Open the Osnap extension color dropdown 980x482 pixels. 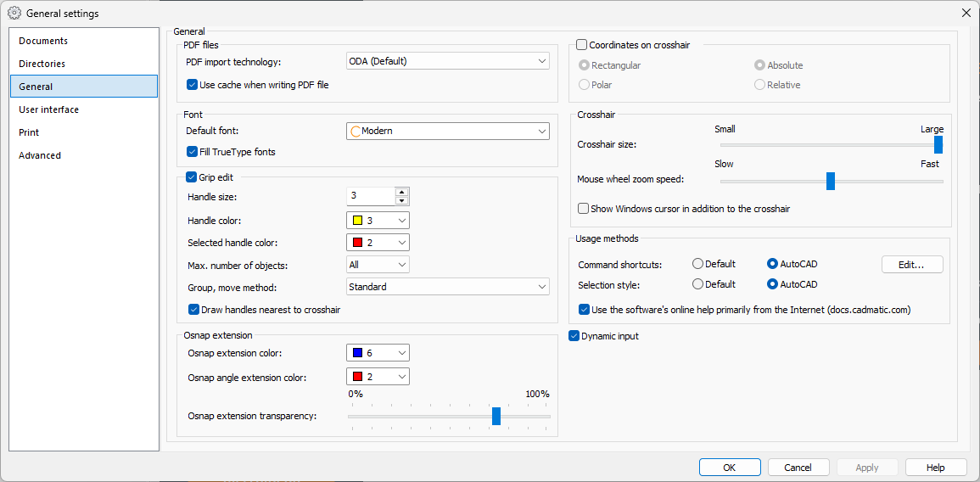tap(378, 353)
